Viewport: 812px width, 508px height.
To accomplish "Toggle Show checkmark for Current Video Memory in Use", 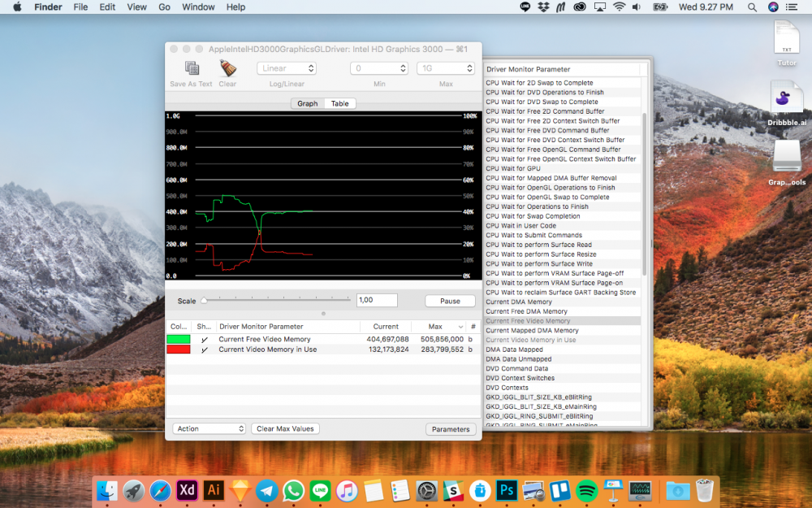I will tap(205, 350).
